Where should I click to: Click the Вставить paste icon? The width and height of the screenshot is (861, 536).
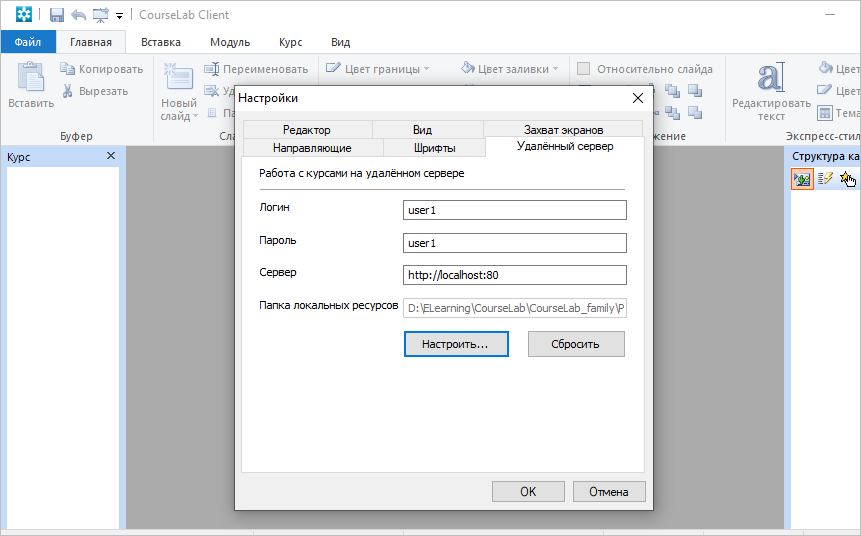(31, 77)
